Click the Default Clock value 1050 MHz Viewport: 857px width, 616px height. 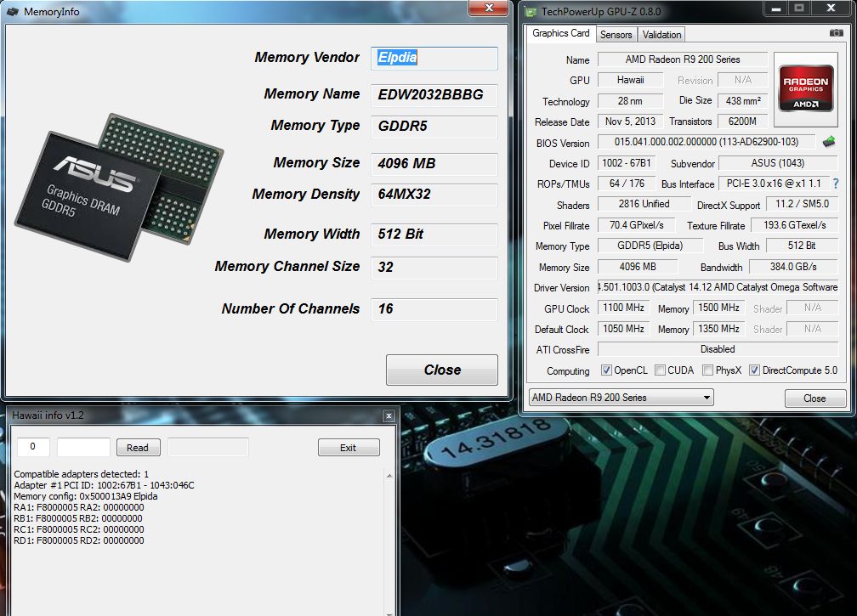point(623,329)
